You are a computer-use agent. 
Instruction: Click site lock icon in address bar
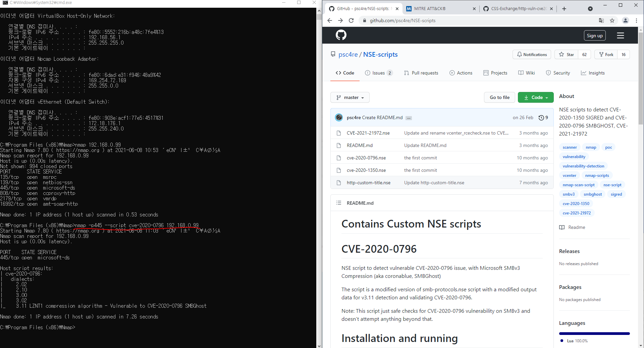[364, 20]
